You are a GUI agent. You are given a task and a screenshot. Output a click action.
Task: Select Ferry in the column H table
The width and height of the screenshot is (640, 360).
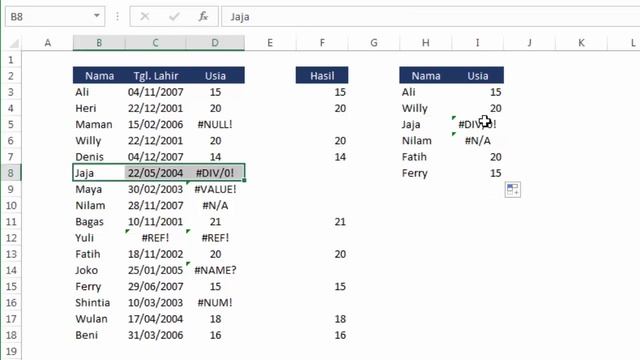coord(426,173)
